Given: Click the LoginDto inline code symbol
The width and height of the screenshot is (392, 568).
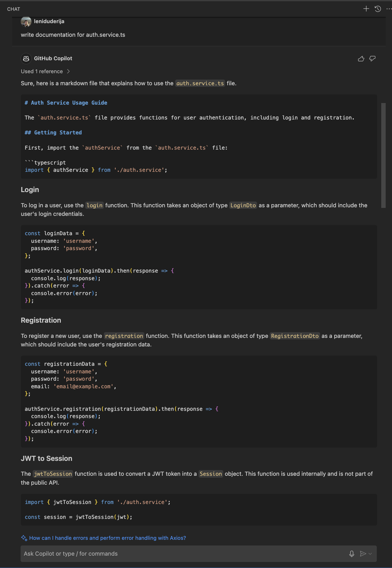Looking at the screenshot, I should click(243, 205).
